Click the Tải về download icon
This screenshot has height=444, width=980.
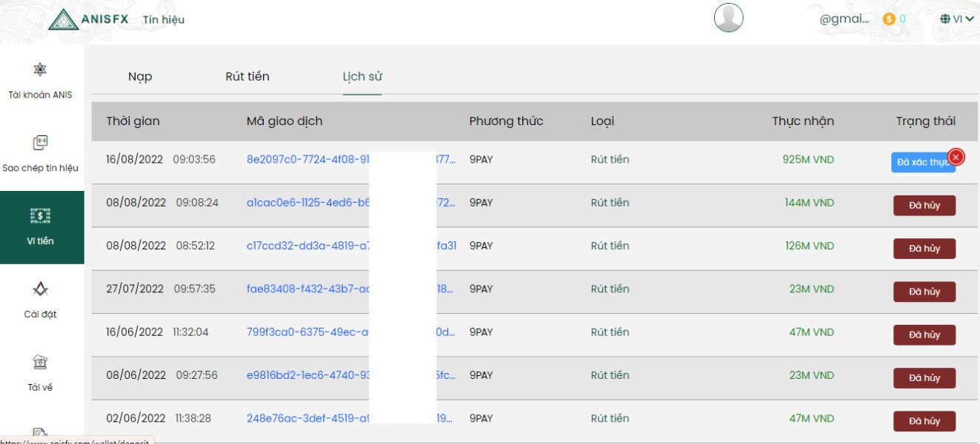(x=40, y=362)
